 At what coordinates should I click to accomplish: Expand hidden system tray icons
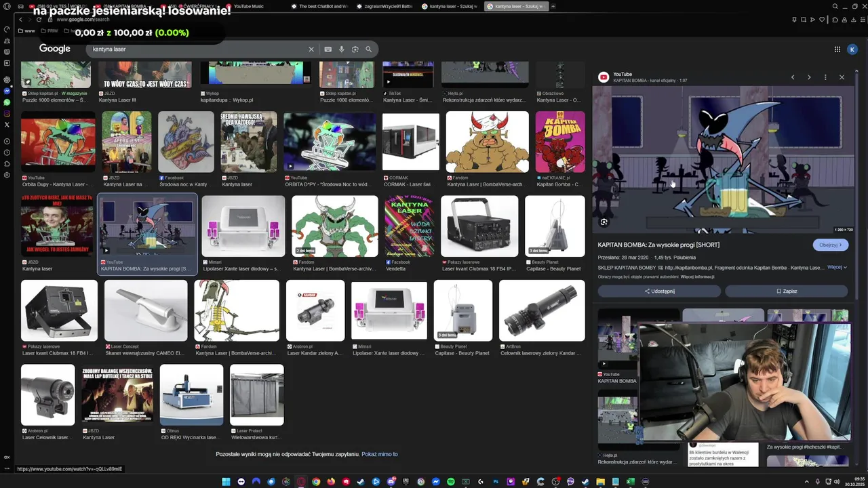click(x=807, y=482)
